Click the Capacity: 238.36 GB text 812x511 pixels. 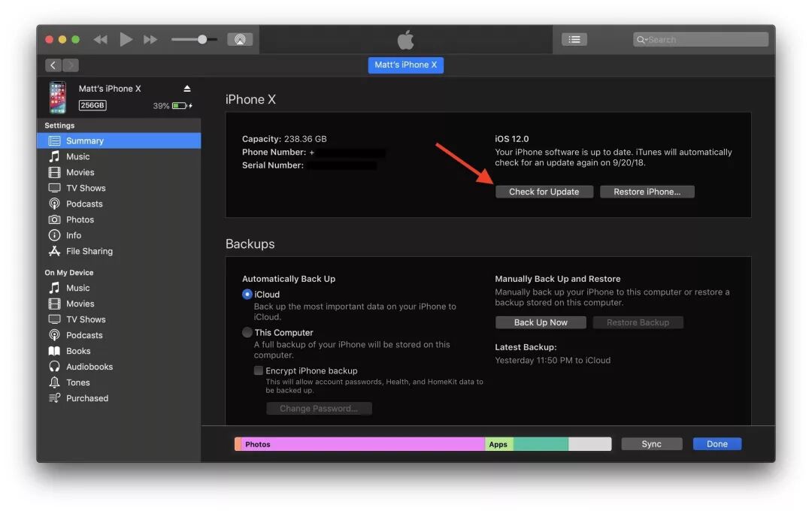pos(284,139)
